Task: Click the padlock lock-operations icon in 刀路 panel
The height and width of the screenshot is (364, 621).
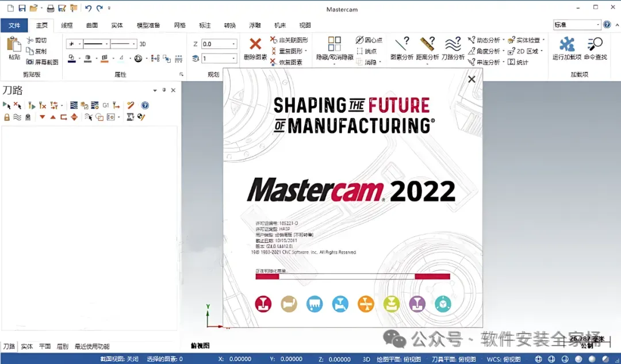Action: [7, 117]
